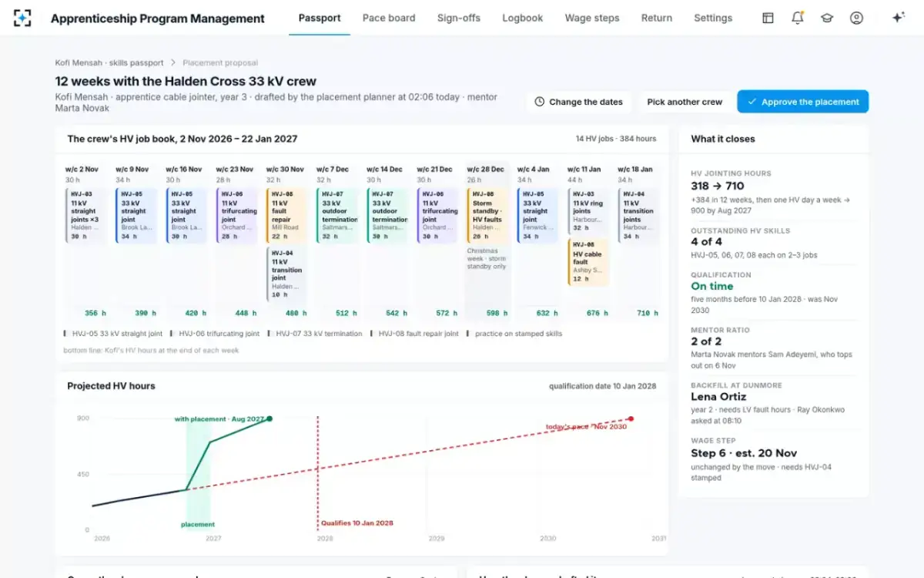Open the HVJ-05 job card under w/c 9 Nov
This screenshot has height=578, width=924.
point(136,216)
